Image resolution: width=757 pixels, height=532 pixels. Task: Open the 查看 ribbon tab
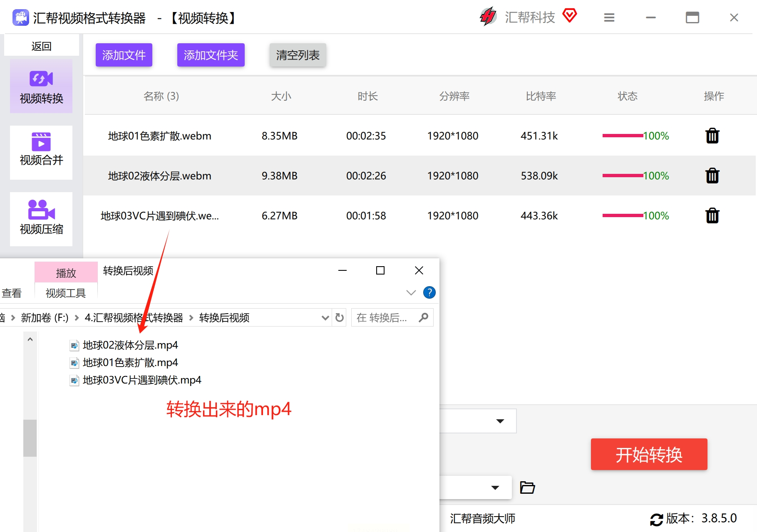pos(12,293)
